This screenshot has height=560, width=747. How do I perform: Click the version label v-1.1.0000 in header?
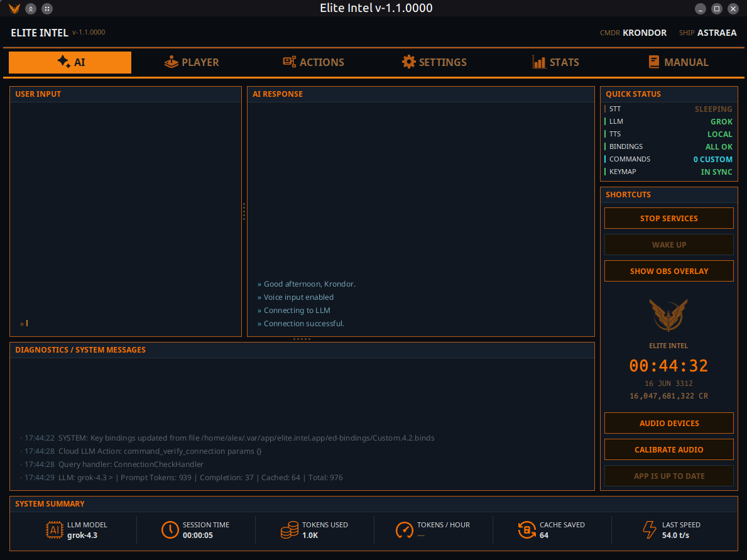coord(89,33)
